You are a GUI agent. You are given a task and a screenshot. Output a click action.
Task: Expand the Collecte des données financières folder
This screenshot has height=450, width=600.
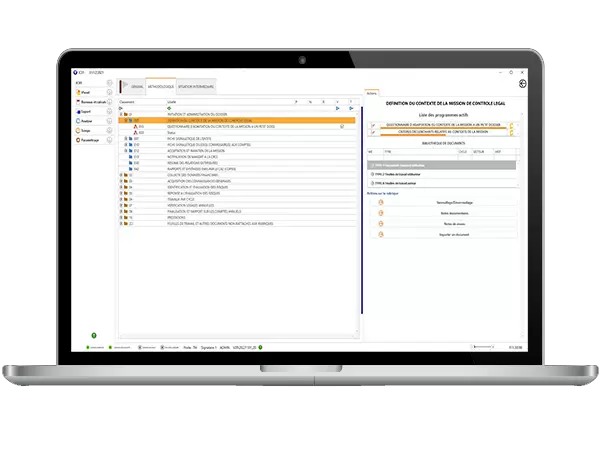(121, 176)
